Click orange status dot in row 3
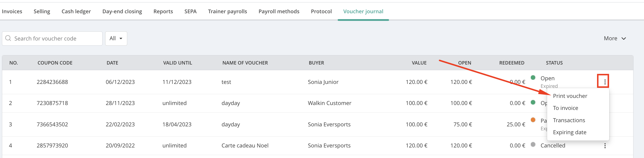The width and height of the screenshot is (644, 158). [533, 120]
